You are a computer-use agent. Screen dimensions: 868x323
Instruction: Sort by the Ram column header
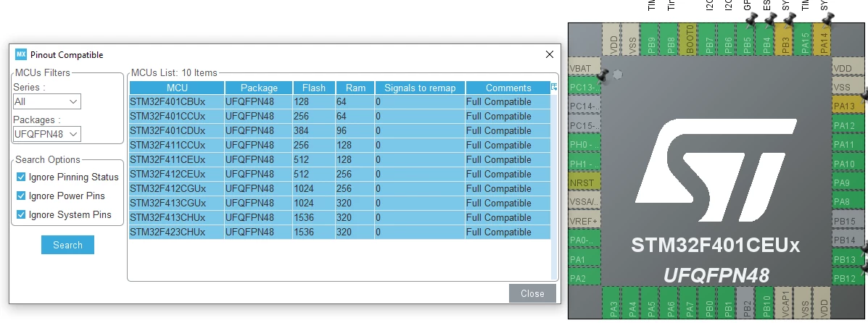pos(355,88)
